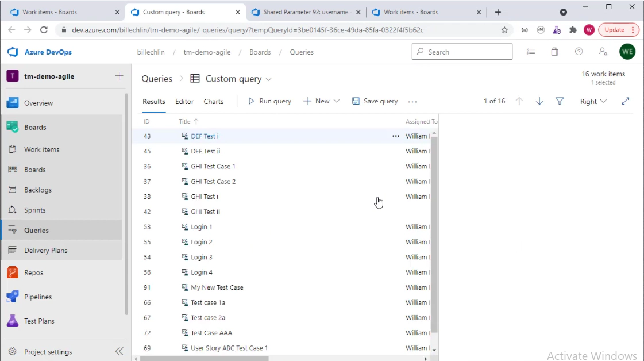644x361 pixels.
Task: Expand the Custom query title dropdown
Action: 269,79
